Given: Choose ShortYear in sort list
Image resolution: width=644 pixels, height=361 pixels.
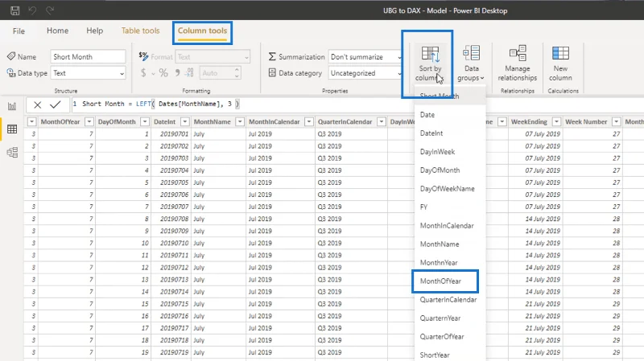Looking at the screenshot, I should pyautogui.click(x=450, y=355).
